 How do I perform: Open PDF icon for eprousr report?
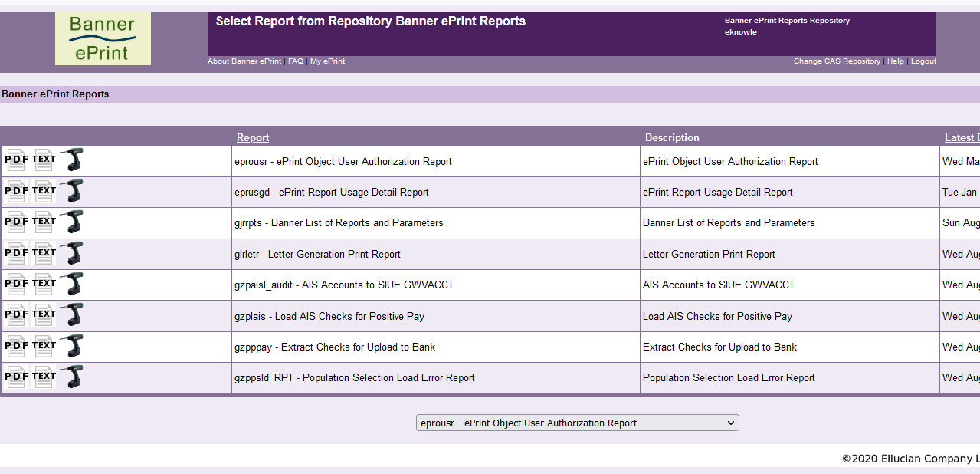tap(15, 160)
